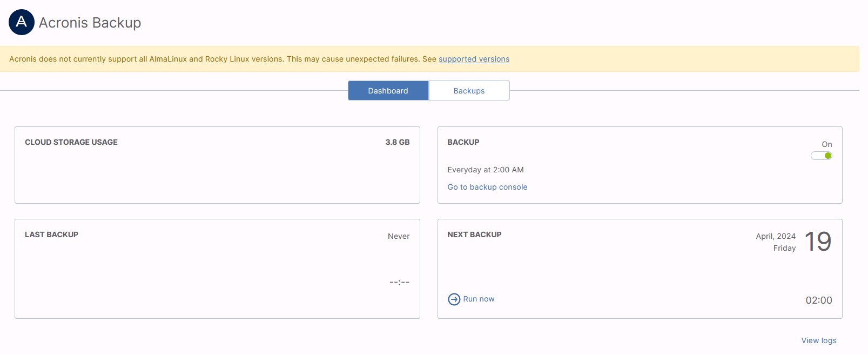Click the --:-- last backup time placeholder
The width and height of the screenshot is (868, 355).
(400, 282)
